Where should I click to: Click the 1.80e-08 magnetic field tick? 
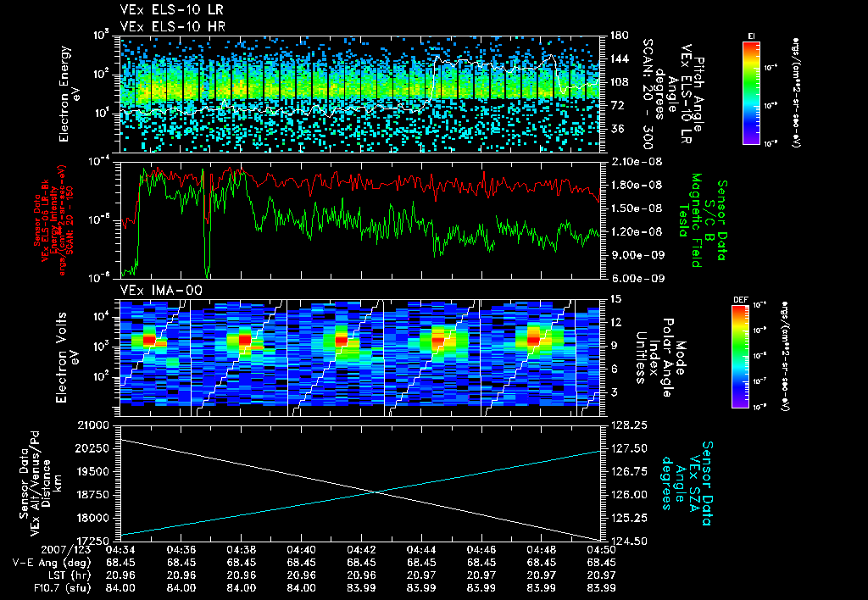(x=636, y=185)
